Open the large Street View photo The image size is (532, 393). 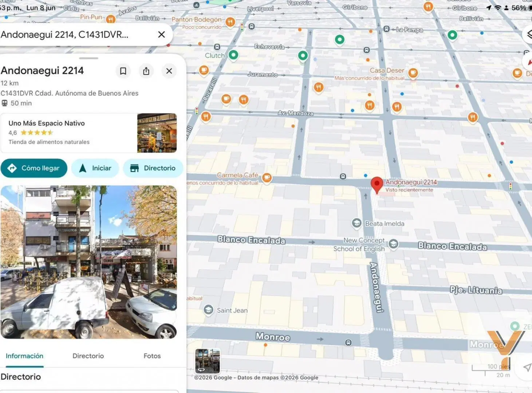point(89,262)
